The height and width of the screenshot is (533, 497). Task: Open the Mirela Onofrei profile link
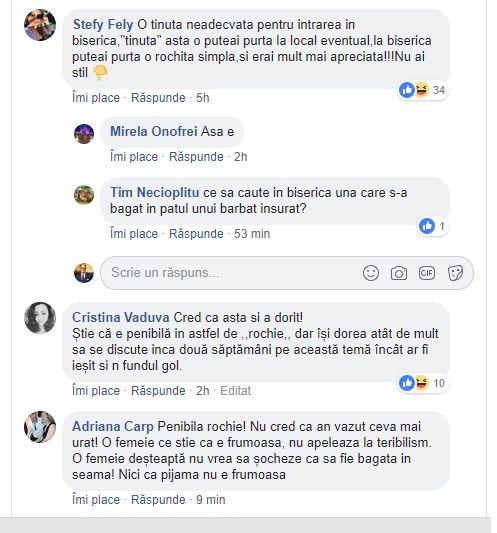point(154,132)
